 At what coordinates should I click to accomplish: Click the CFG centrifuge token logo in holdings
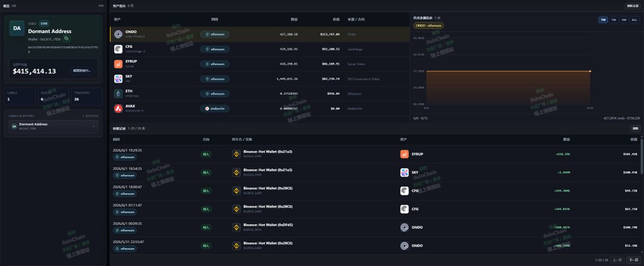(x=119, y=49)
